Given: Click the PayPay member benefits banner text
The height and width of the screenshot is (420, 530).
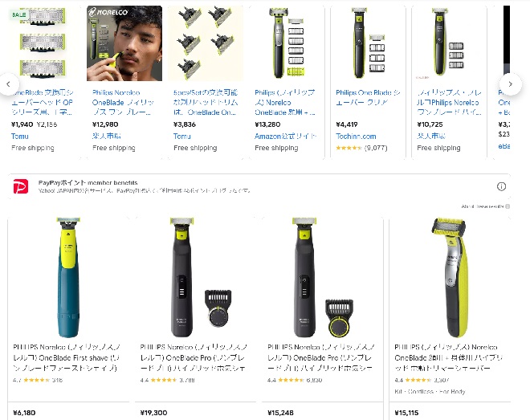Looking at the screenshot, I should coord(88,183).
